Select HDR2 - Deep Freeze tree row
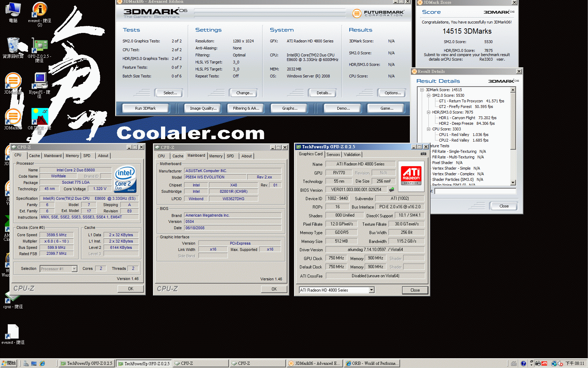Image resolution: width=588 pixels, height=368 pixels. (x=467, y=123)
